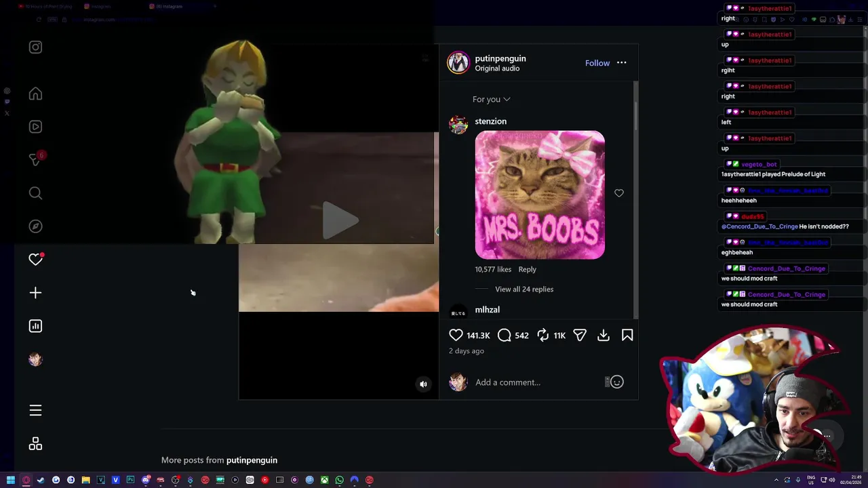Image resolution: width=868 pixels, height=488 pixels.
Task: Show hidden system tray icons
Action: (776, 480)
